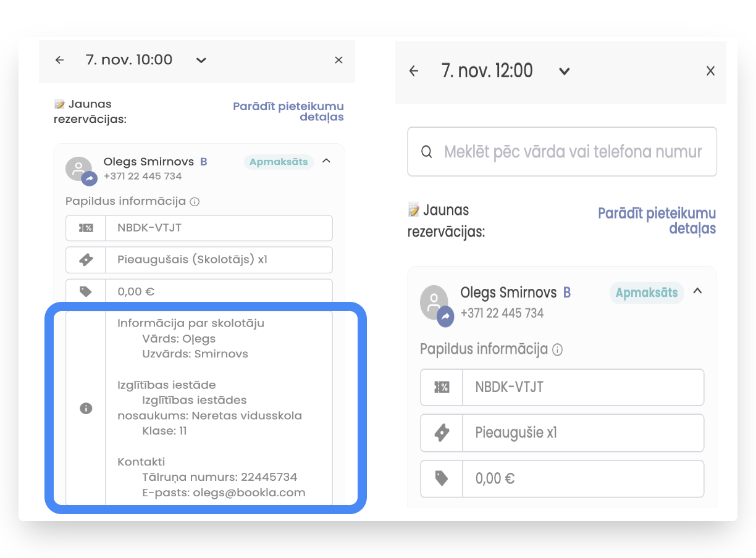Click the Pieaugušais (Skolotājs) x1 field
This screenshot has height=558, width=756.
pos(219,260)
